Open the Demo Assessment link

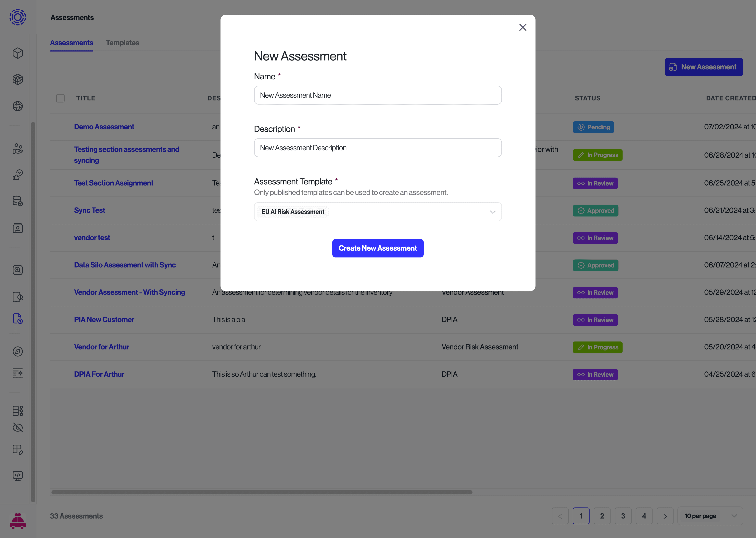coord(104,126)
